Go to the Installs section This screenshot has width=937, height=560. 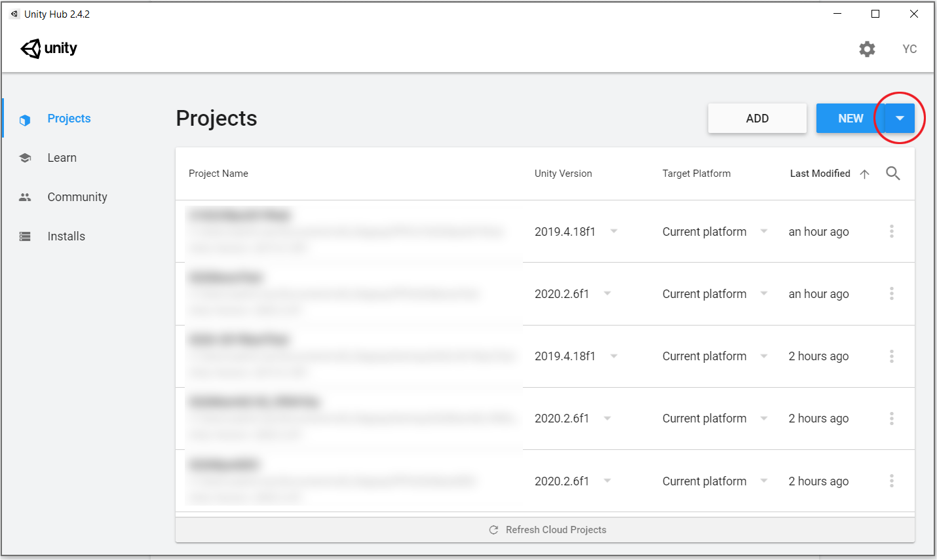(66, 236)
